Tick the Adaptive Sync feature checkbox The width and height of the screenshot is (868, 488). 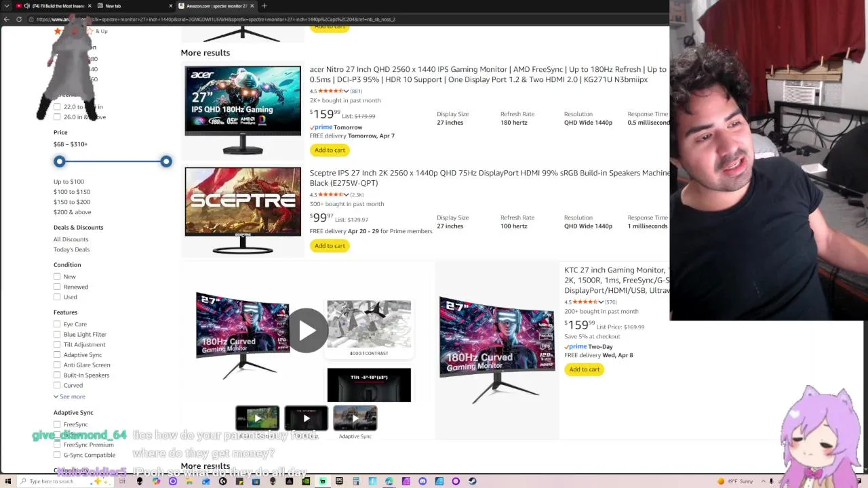[x=57, y=354]
